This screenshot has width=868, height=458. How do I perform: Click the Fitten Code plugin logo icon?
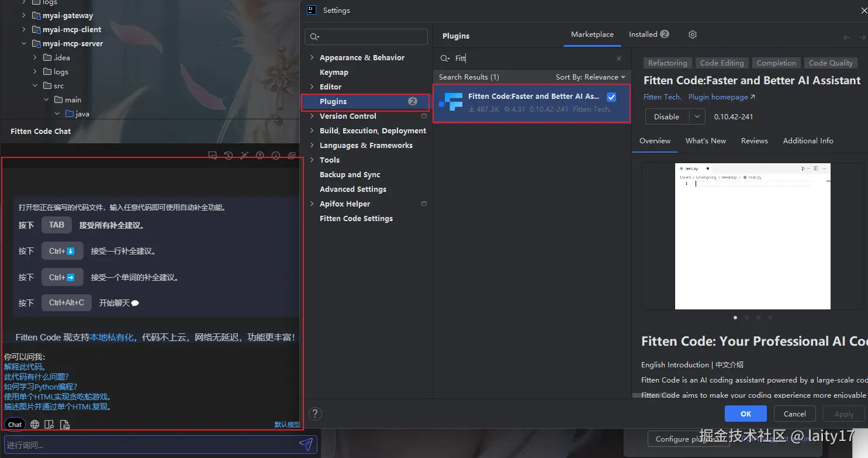[x=451, y=102]
